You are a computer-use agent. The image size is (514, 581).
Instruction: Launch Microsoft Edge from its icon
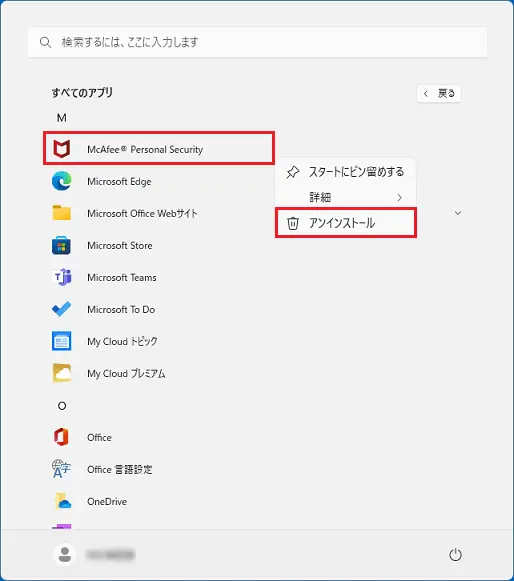click(62, 181)
